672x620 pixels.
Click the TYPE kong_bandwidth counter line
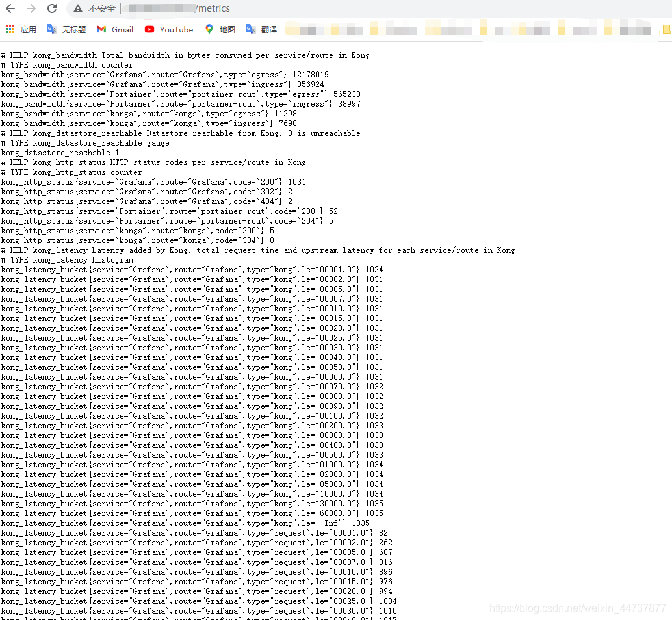pyautogui.click(x=67, y=65)
